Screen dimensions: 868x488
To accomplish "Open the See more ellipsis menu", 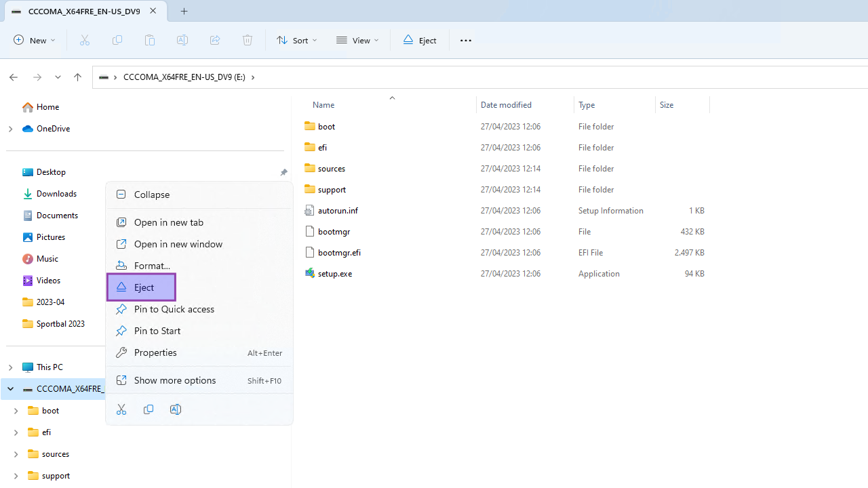I will (466, 40).
